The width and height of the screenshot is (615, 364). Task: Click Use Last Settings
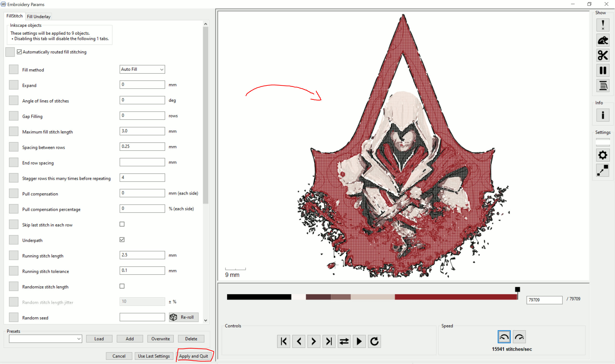tap(154, 356)
